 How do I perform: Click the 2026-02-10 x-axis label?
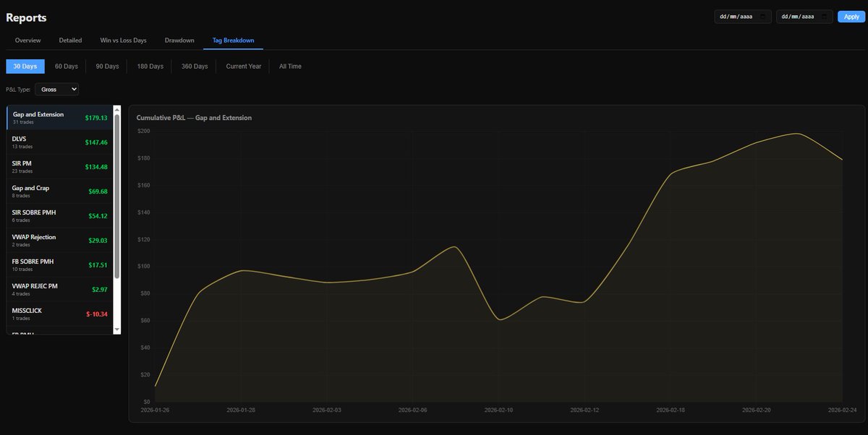tap(498, 410)
